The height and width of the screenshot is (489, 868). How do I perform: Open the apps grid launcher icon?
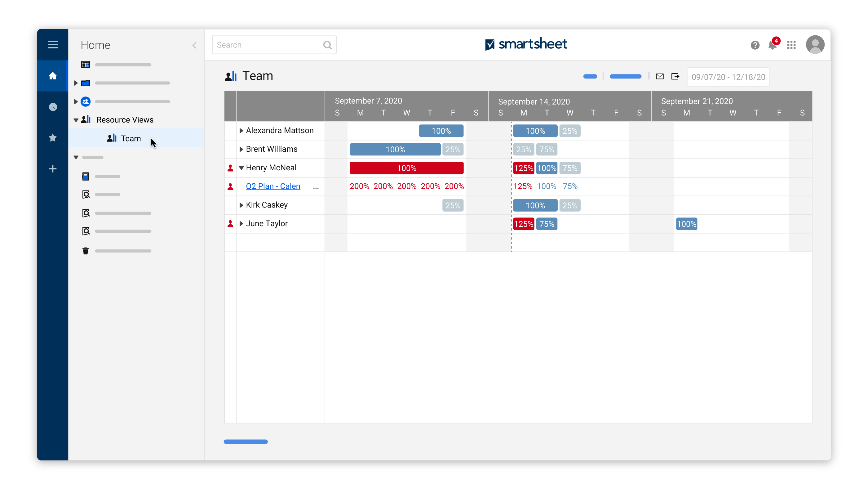pyautogui.click(x=791, y=45)
